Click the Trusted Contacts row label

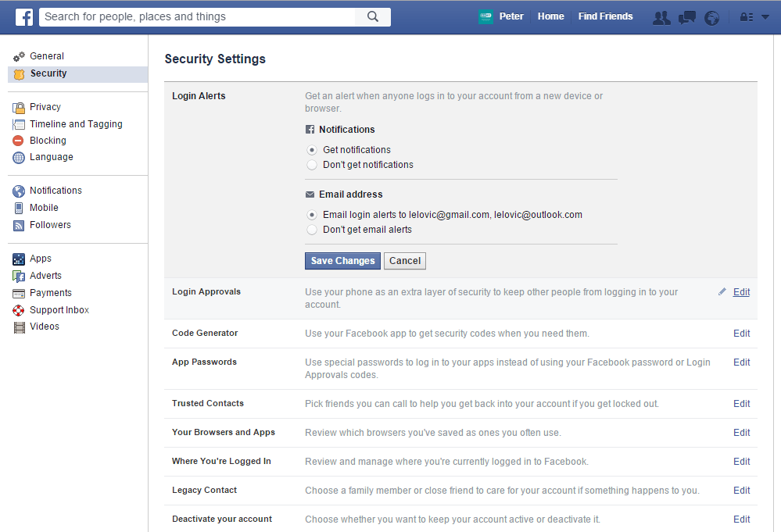[208, 403]
